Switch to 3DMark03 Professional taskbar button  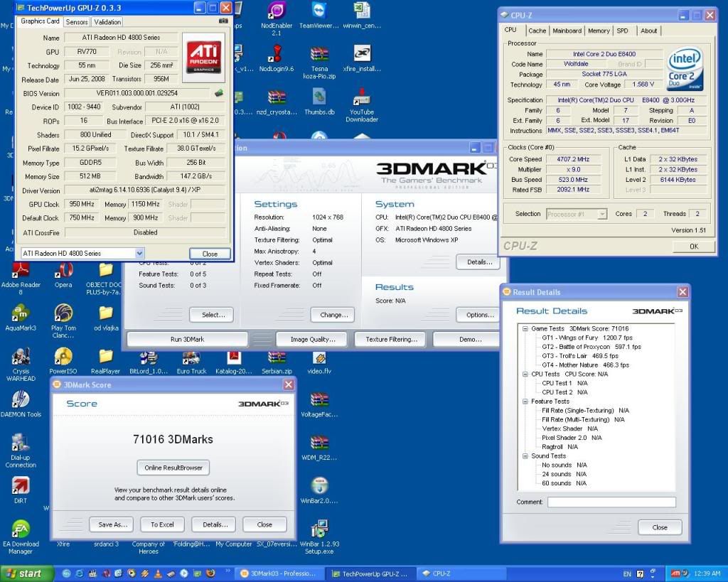coord(280,573)
